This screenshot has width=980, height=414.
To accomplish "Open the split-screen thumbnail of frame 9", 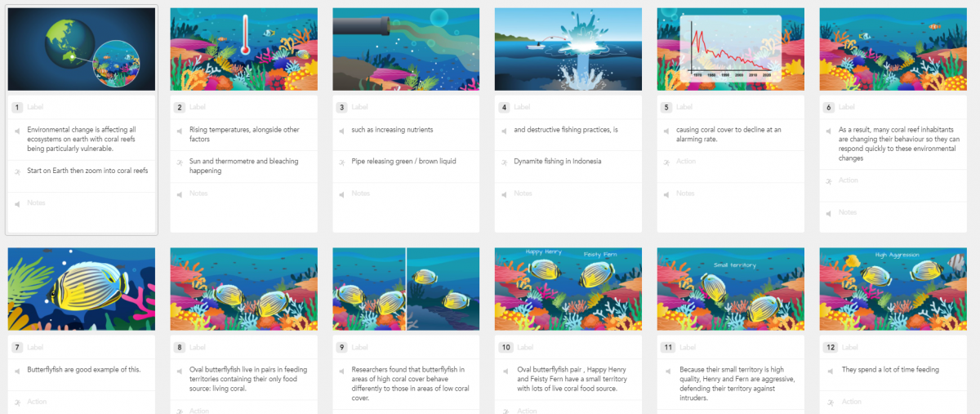I will (x=407, y=289).
